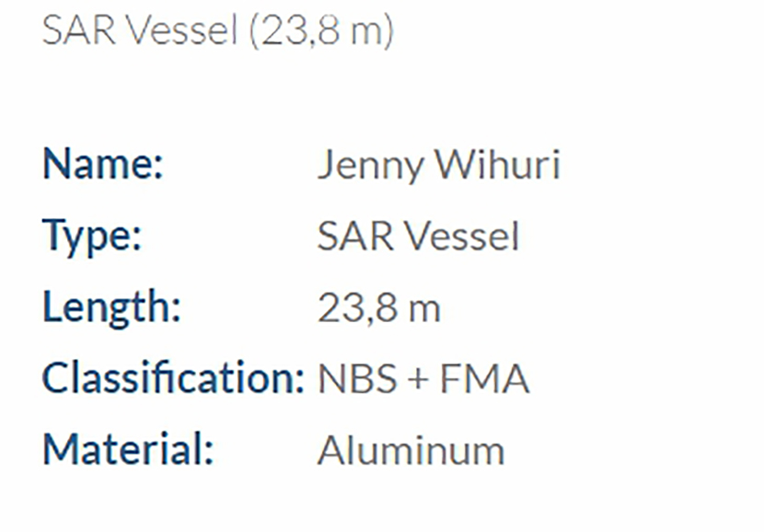The height and width of the screenshot is (532, 764).
Task: Click the "SAR Vessel (23,8 m)" heading
Action: point(217,31)
